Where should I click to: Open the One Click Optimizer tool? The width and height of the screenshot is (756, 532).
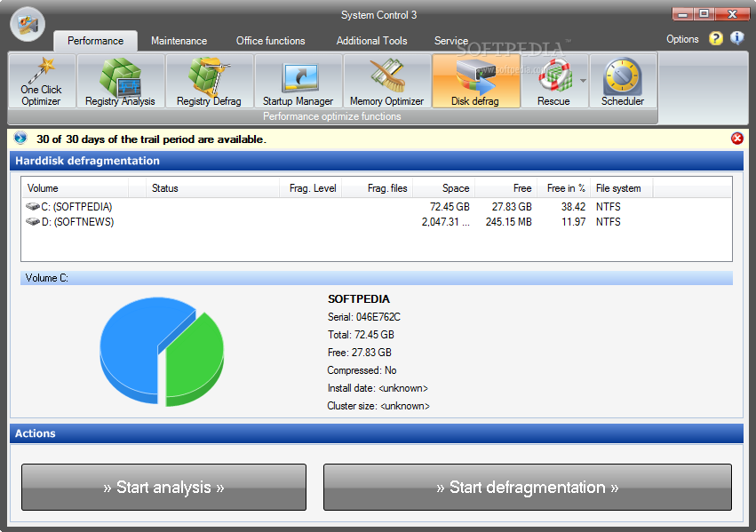42,81
